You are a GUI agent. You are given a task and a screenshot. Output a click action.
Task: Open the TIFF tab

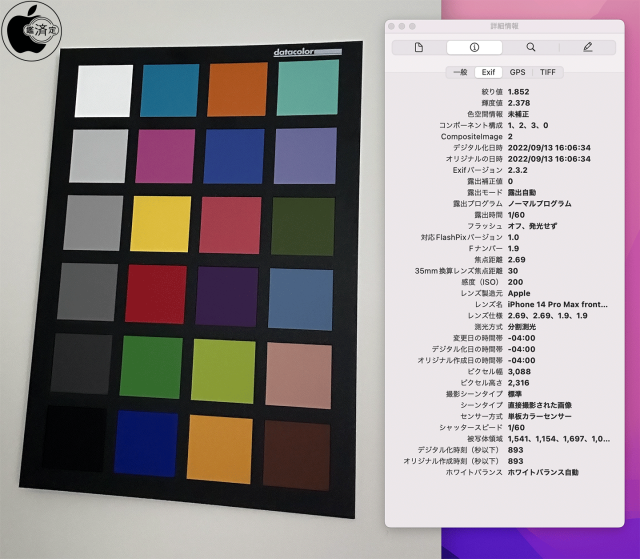tap(547, 72)
